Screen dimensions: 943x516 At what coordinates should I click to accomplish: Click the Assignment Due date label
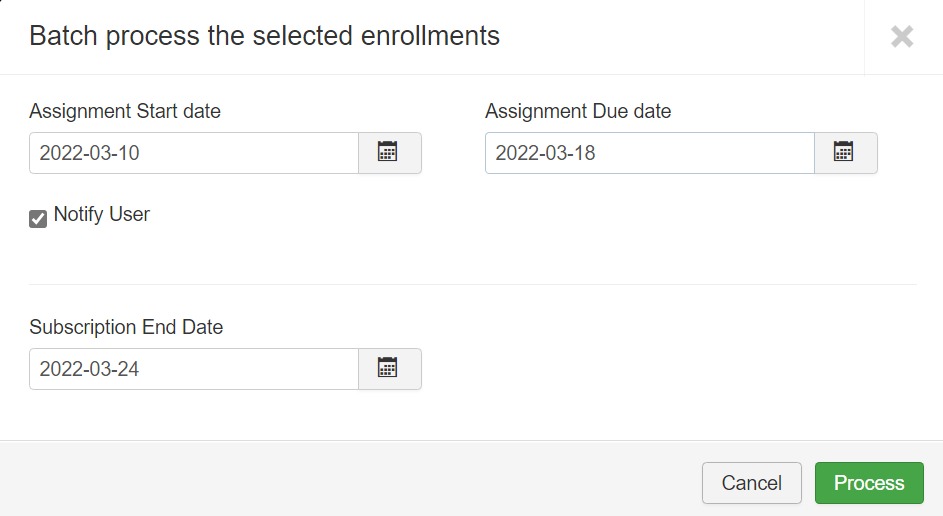(578, 111)
